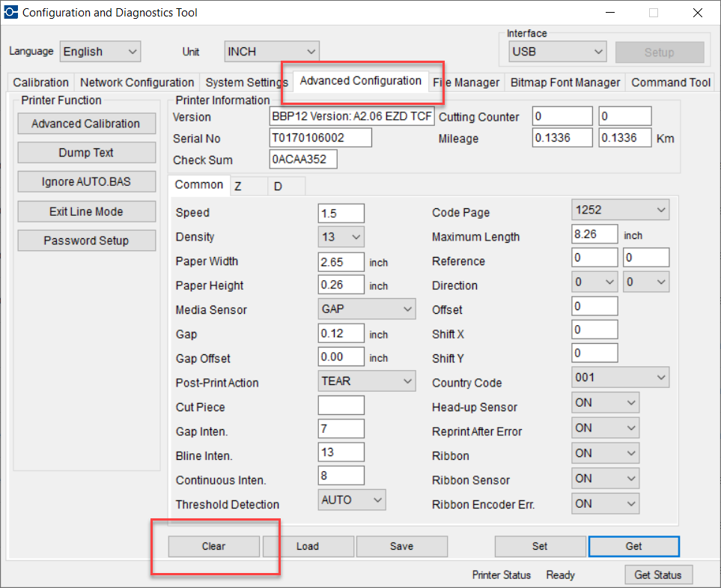Click the Advanced Calibration button
721x588 pixels.
pyautogui.click(x=86, y=124)
